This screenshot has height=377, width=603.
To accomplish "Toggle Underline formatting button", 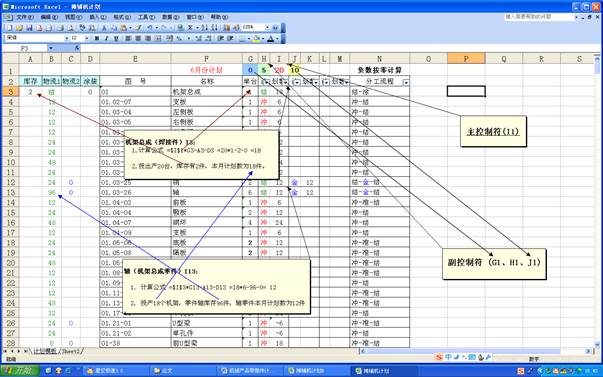I will [x=116, y=38].
